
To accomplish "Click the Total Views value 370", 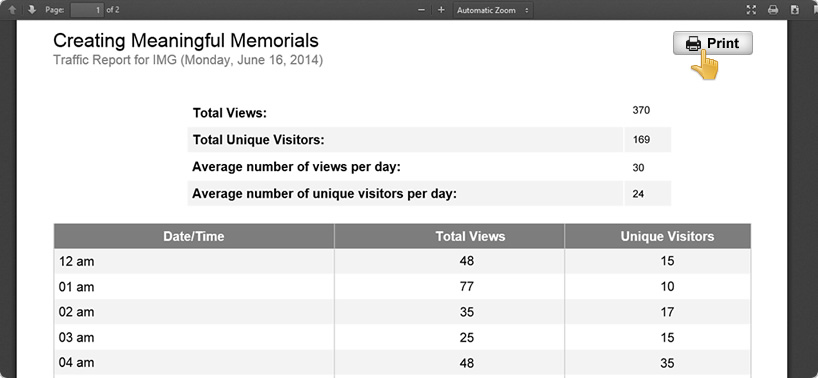I will click(641, 111).
